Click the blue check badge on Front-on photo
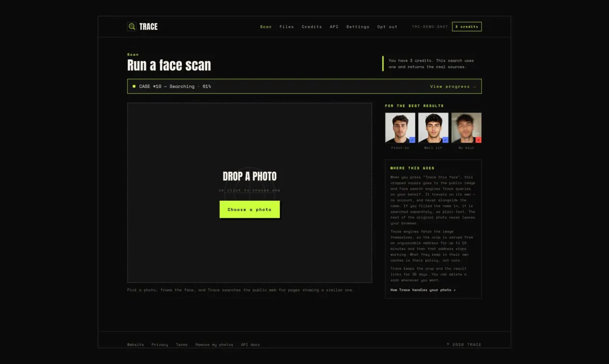This screenshot has height=364, width=609. tap(412, 140)
